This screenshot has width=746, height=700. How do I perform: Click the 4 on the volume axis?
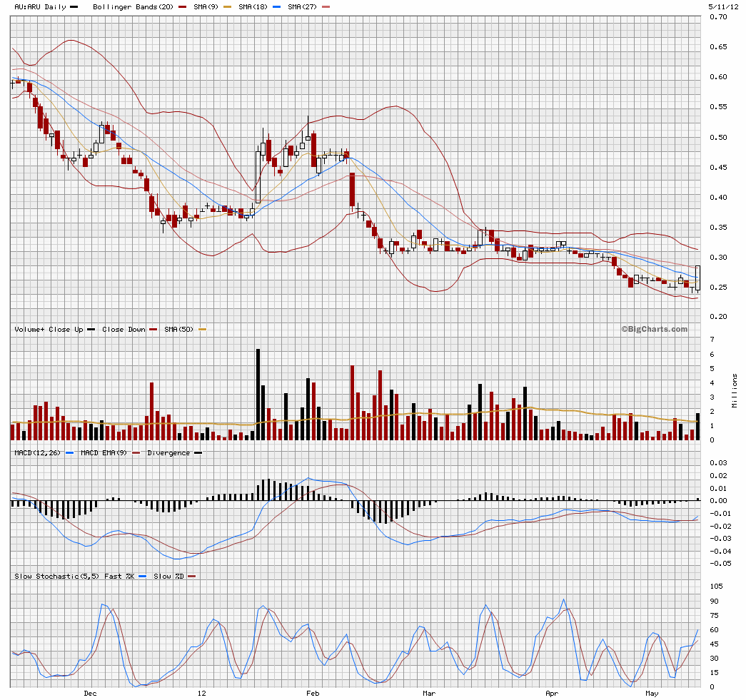point(712,382)
